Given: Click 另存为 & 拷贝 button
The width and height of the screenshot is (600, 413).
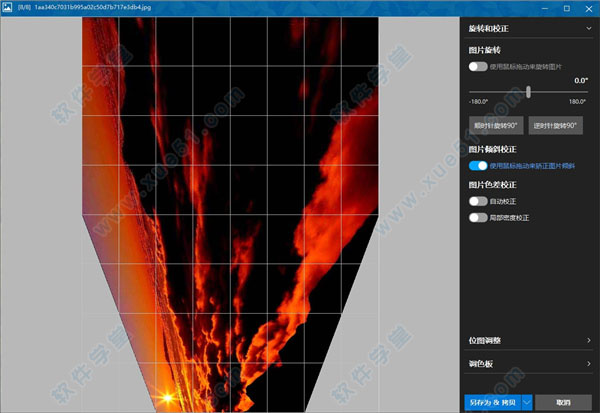Looking at the screenshot, I should (492, 402).
